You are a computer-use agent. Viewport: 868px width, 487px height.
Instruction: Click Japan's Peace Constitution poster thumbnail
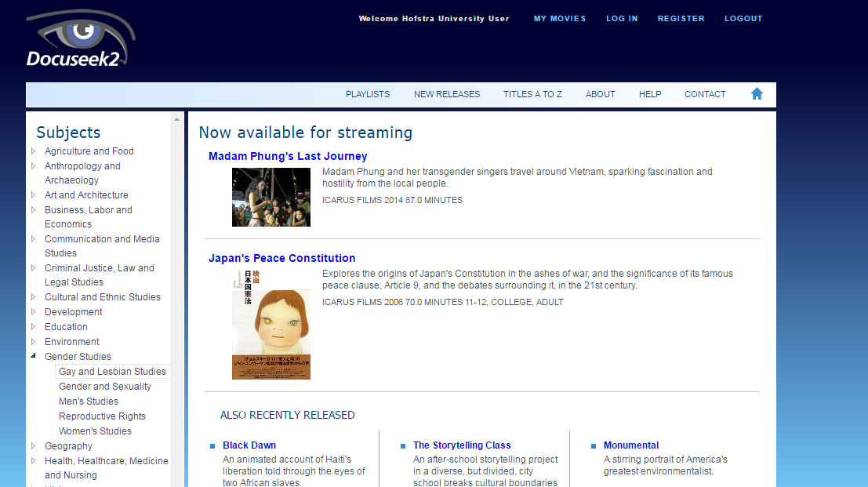tap(271, 325)
